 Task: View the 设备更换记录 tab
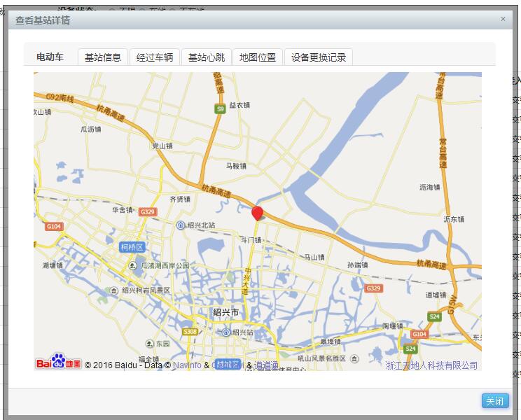click(319, 57)
